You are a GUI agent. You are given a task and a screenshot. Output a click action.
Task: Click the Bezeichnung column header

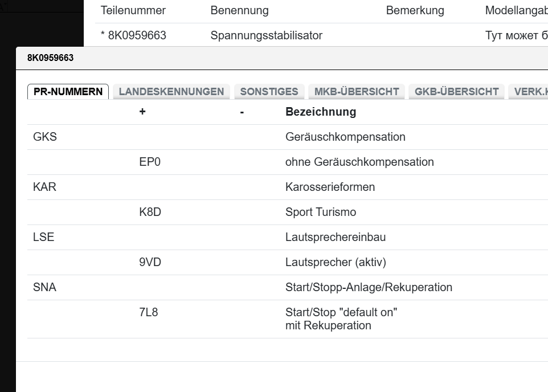(320, 112)
